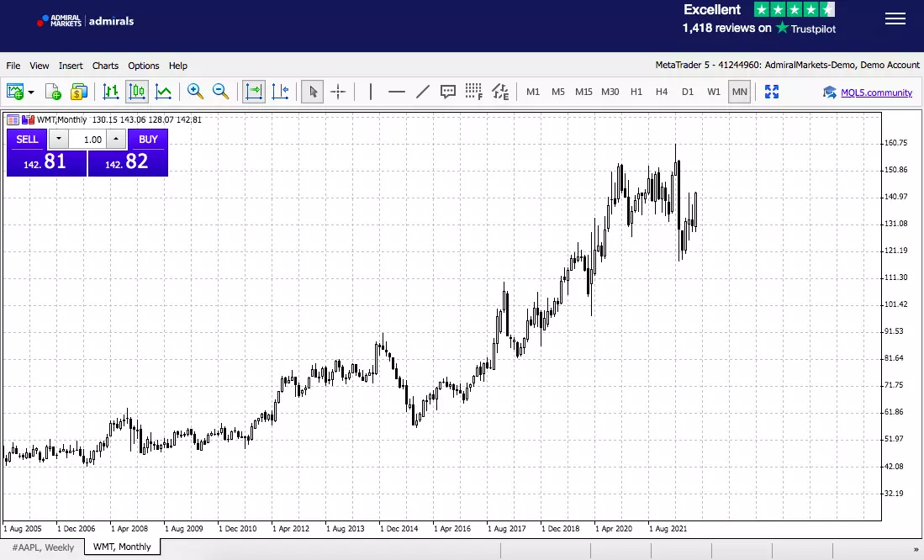This screenshot has width=924, height=560.
Task: Activate the crosshair tool
Action: (x=338, y=92)
